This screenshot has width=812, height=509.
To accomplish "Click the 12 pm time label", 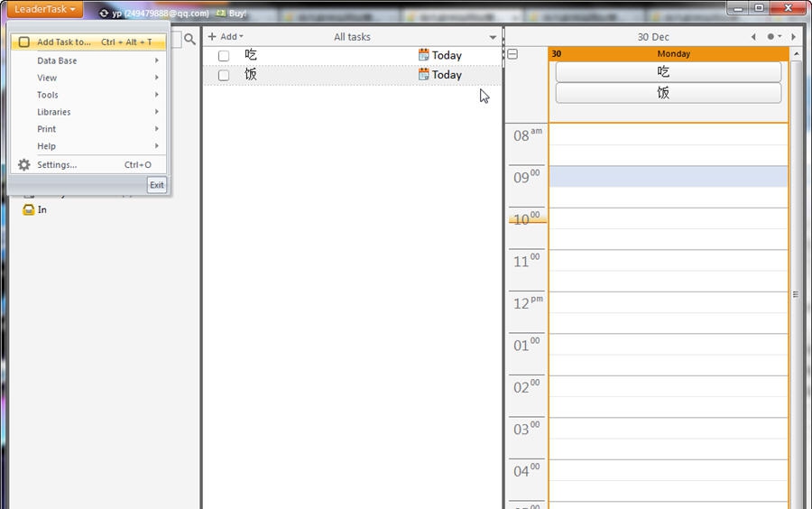I will pos(528,303).
